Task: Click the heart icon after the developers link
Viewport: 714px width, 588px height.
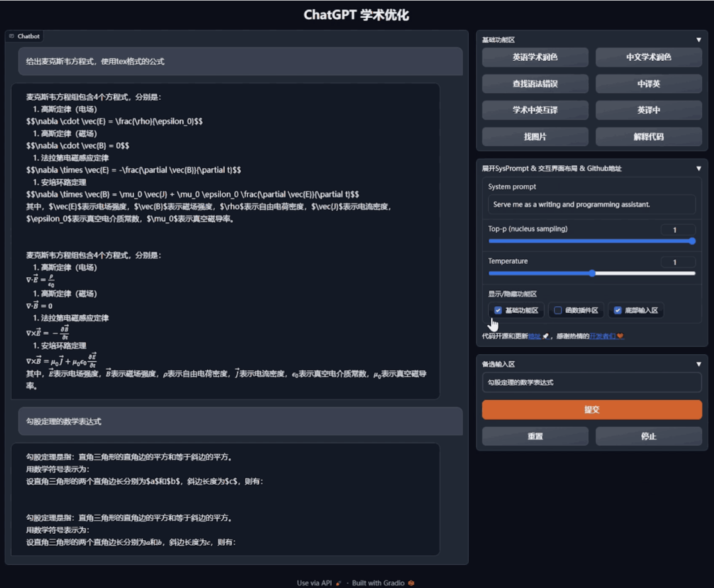Action: pos(620,336)
